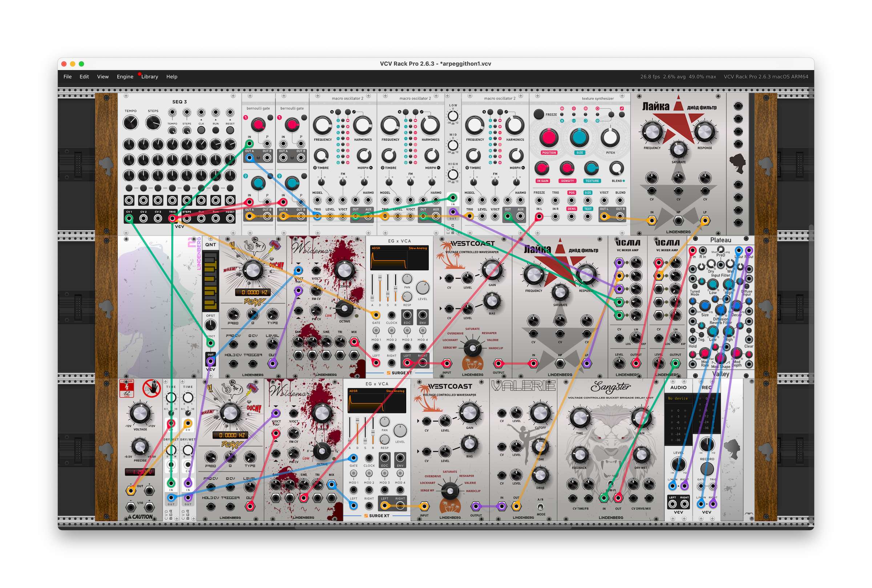Screen dimensions: 872x588
Task: Open the Library menu
Action: coord(150,77)
